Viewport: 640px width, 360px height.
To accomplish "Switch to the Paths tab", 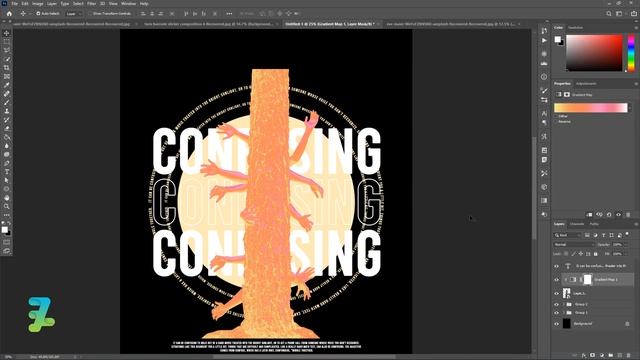I will 594,224.
